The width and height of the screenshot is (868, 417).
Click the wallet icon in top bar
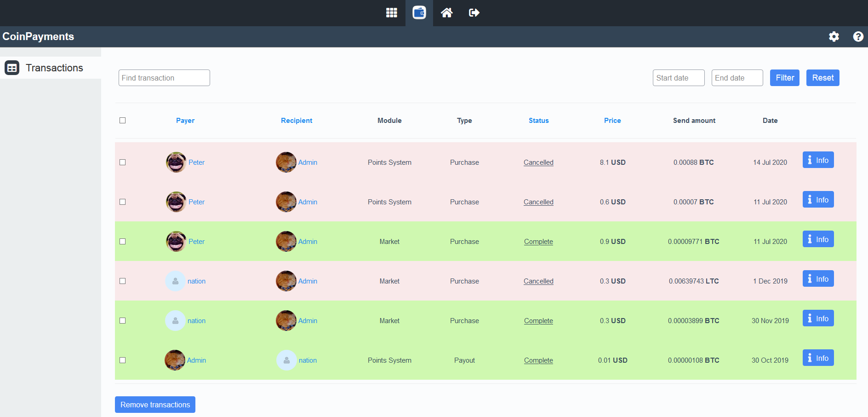click(x=419, y=13)
